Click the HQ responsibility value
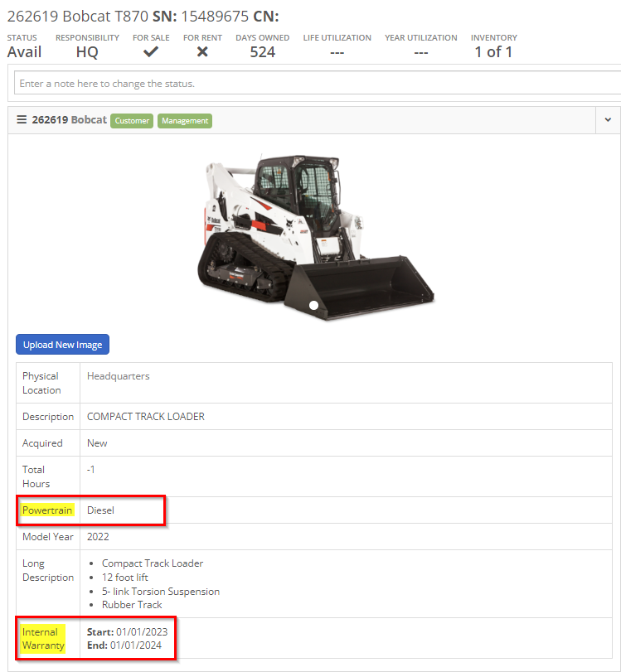This screenshot has width=621, height=672. tap(87, 52)
